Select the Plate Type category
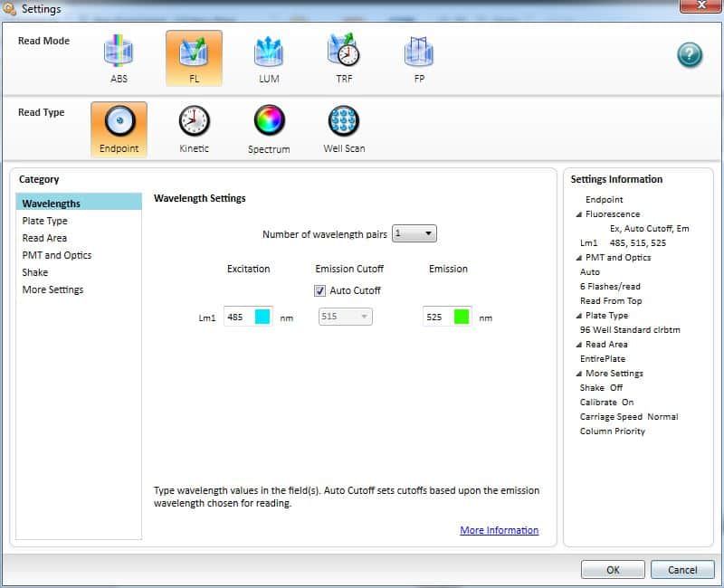Viewport: 724px width, 588px height. pyautogui.click(x=79, y=221)
